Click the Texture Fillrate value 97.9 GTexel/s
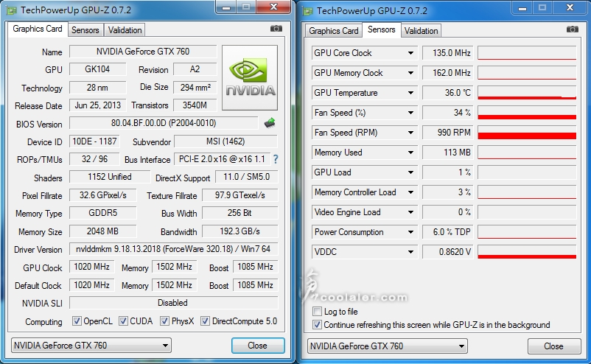This screenshot has width=591, height=364. pyautogui.click(x=240, y=195)
